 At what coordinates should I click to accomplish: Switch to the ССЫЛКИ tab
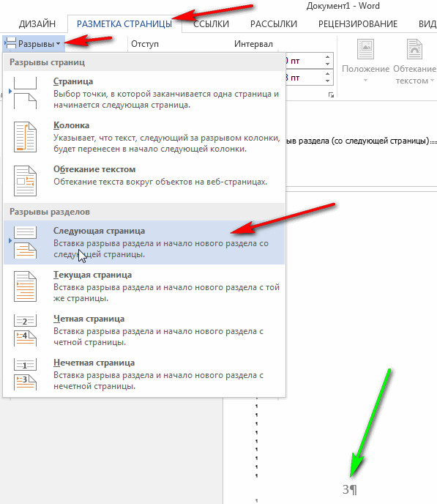pyautogui.click(x=211, y=24)
